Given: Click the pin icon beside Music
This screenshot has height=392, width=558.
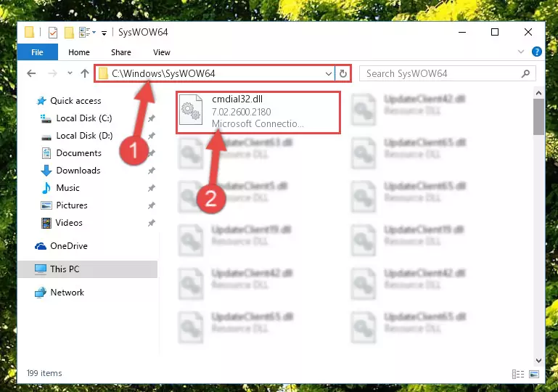Looking at the screenshot, I should coord(152,188).
